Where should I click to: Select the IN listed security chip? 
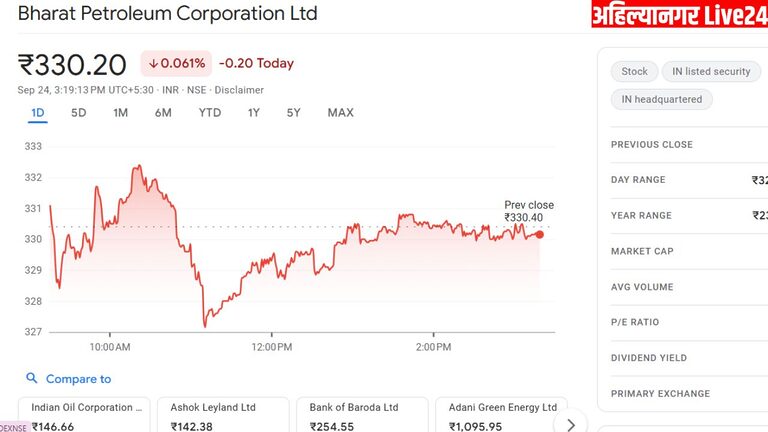pos(711,71)
